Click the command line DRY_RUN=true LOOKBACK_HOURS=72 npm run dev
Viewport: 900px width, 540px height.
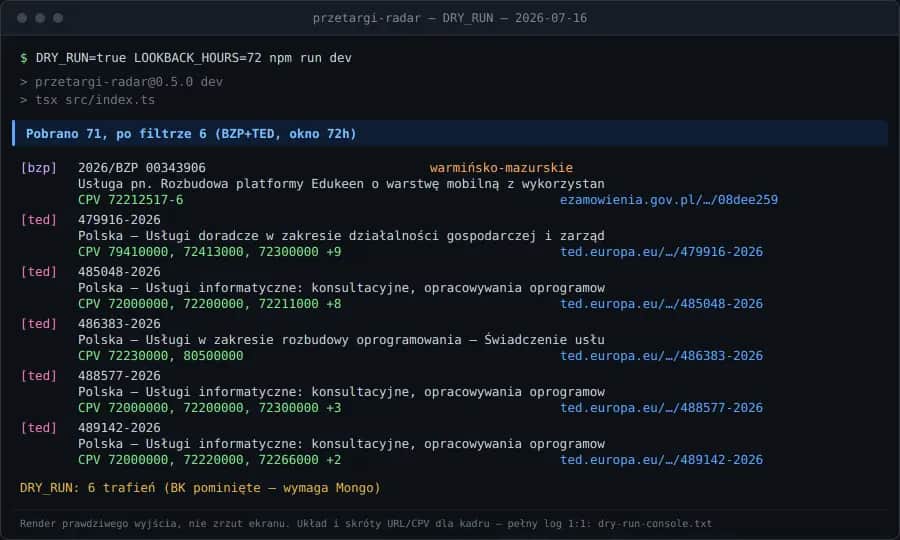point(193,58)
